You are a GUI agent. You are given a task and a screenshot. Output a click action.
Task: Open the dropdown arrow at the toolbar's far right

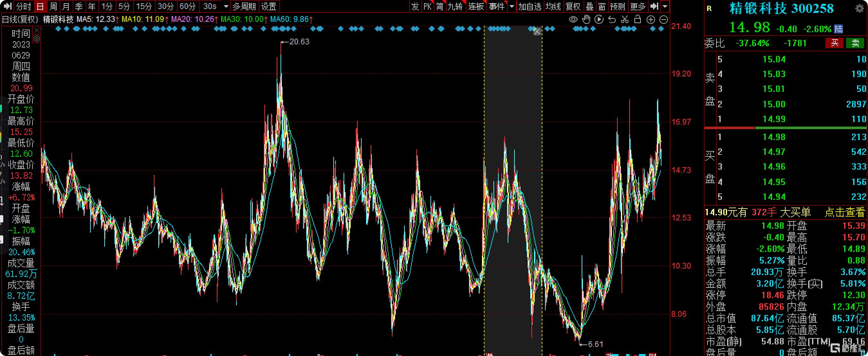tap(665, 6)
